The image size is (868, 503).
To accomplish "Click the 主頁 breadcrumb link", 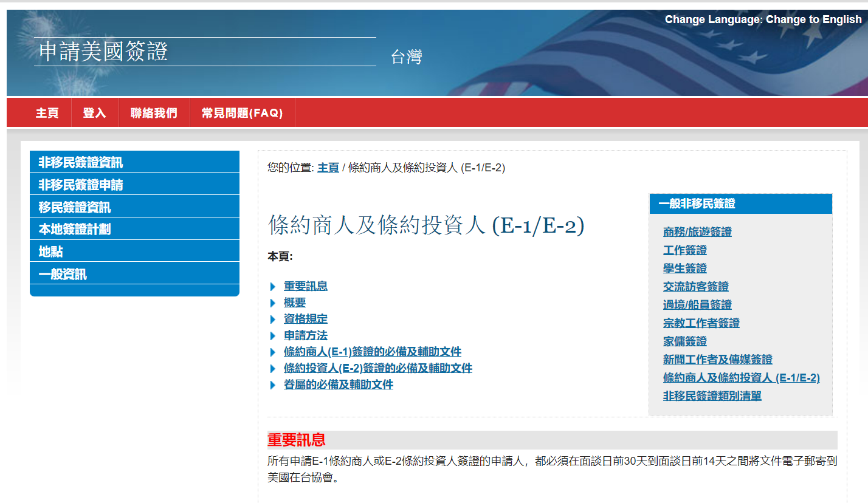I will pyautogui.click(x=328, y=168).
